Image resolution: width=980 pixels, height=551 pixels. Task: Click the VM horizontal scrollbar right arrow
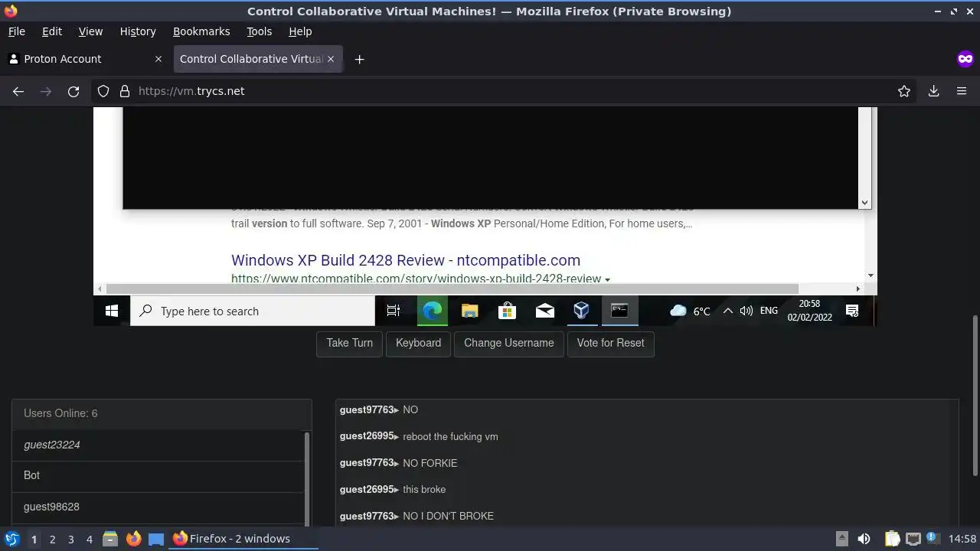[857, 289]
